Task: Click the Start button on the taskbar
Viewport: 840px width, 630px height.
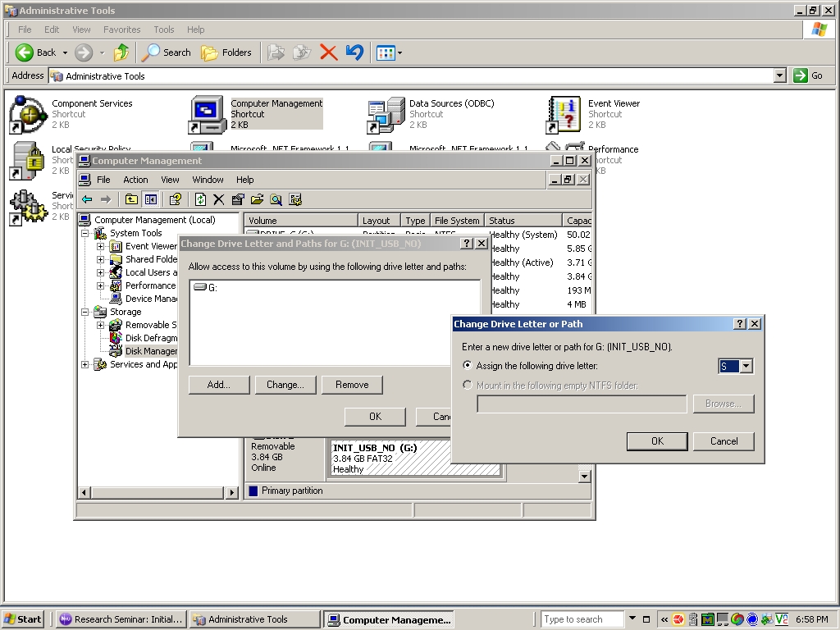Action: tap(23, 619)
